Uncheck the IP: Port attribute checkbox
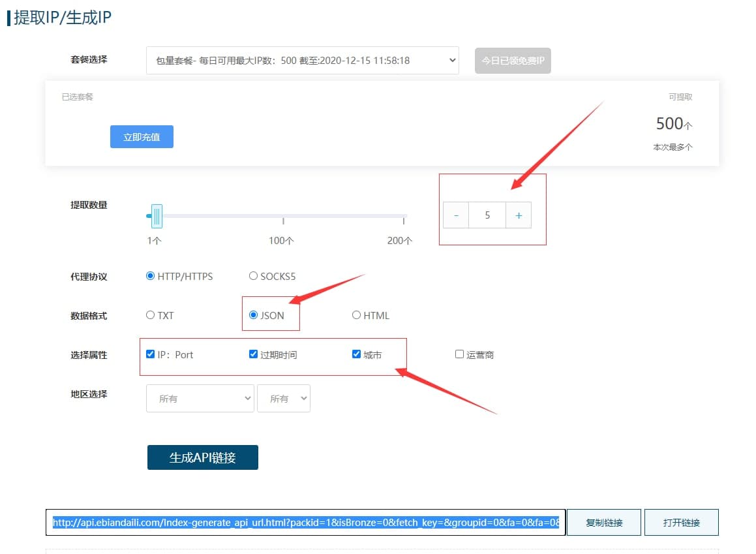Screen dimensions: 756x554 pyautogui.click(x=151, y=354)
